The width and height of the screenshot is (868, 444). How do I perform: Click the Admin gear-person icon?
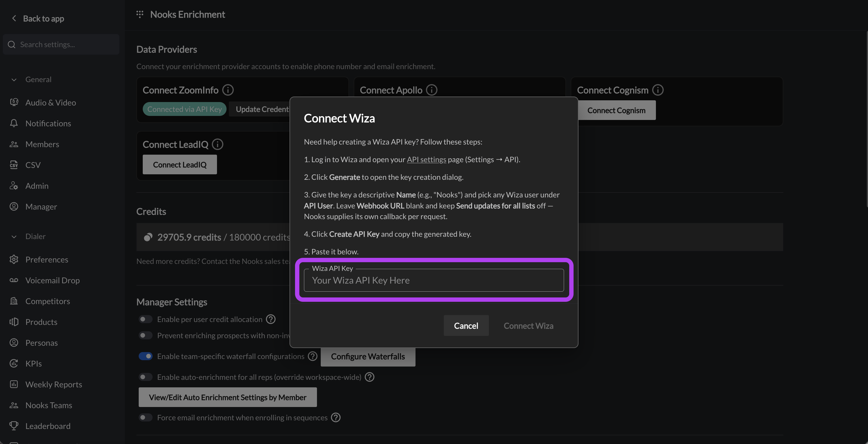14,186
